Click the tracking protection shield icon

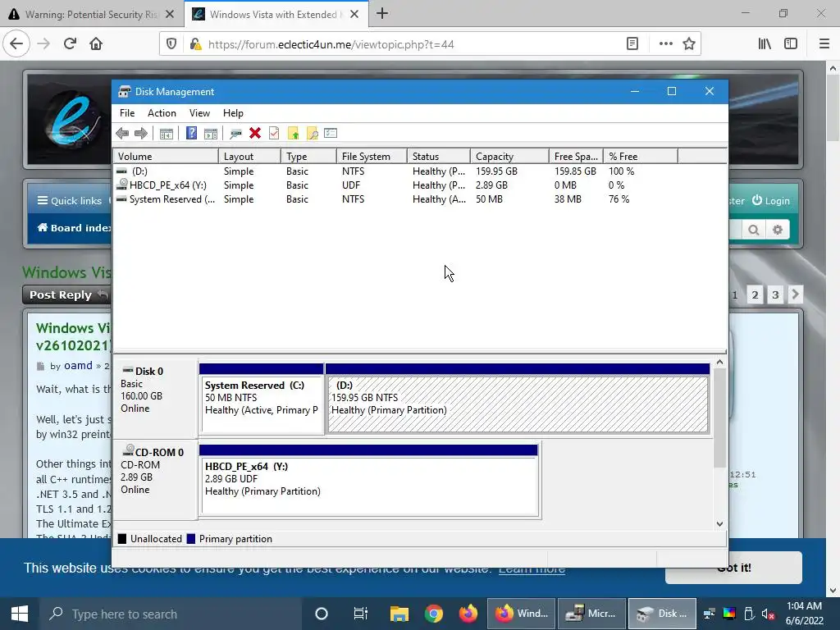point(171,44)
